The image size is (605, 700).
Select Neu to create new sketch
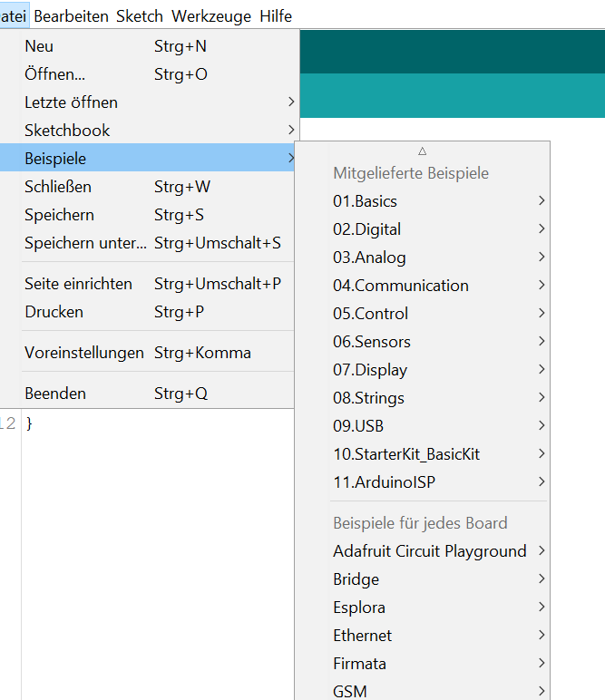pos(39,46)
